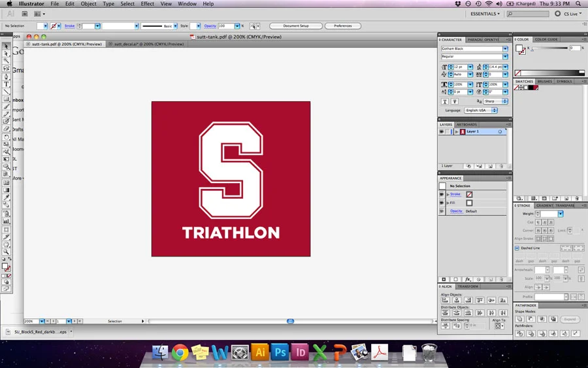The height and width of the screenshot is (368, 588).
Task: Delete selection trash icon in Layers panel
Action: point(501,166)
